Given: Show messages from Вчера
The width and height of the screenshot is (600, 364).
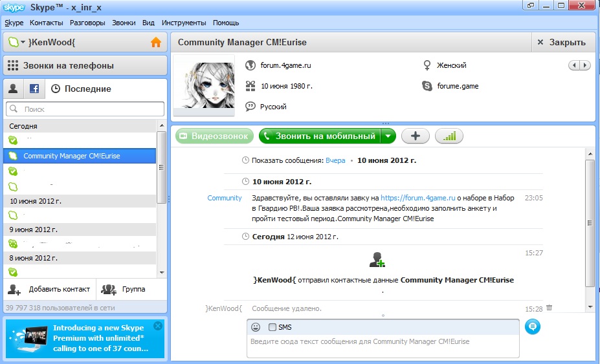Looking at the screenshot, I should pos(335,160).
